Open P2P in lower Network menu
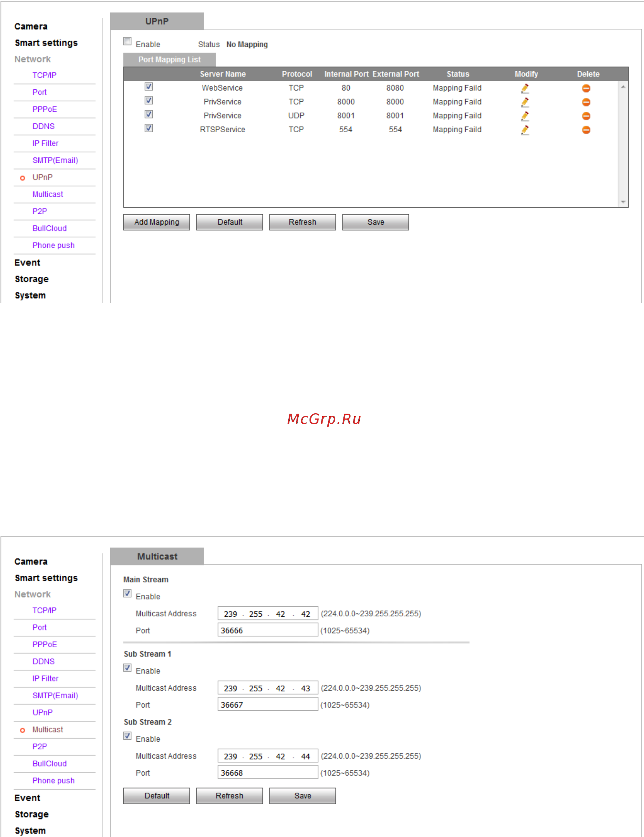 point(39,747)
